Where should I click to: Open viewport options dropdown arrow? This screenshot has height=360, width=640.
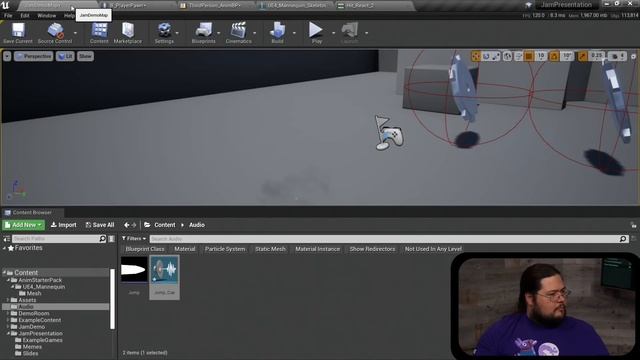pos(7,56)
